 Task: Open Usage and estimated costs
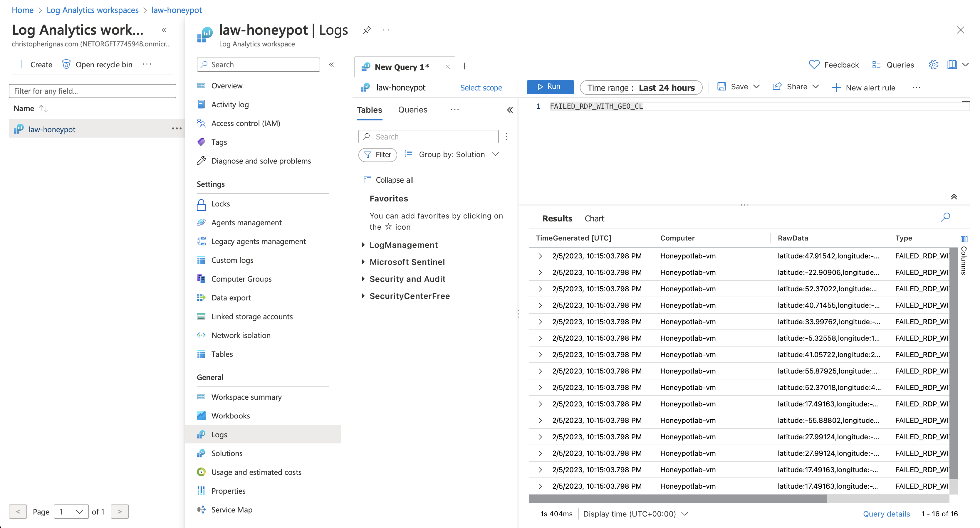(256, 472)
